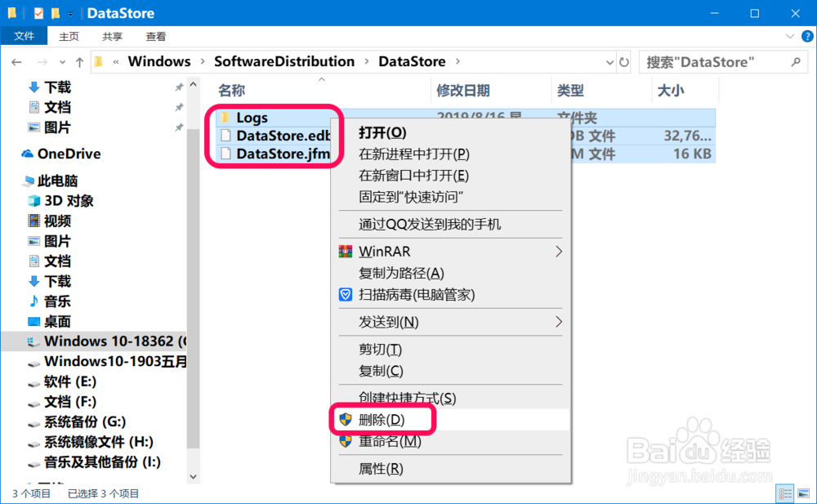817x504 pixels.
Task: Click DataStore in the address path
Action: (x=412, y=61)
